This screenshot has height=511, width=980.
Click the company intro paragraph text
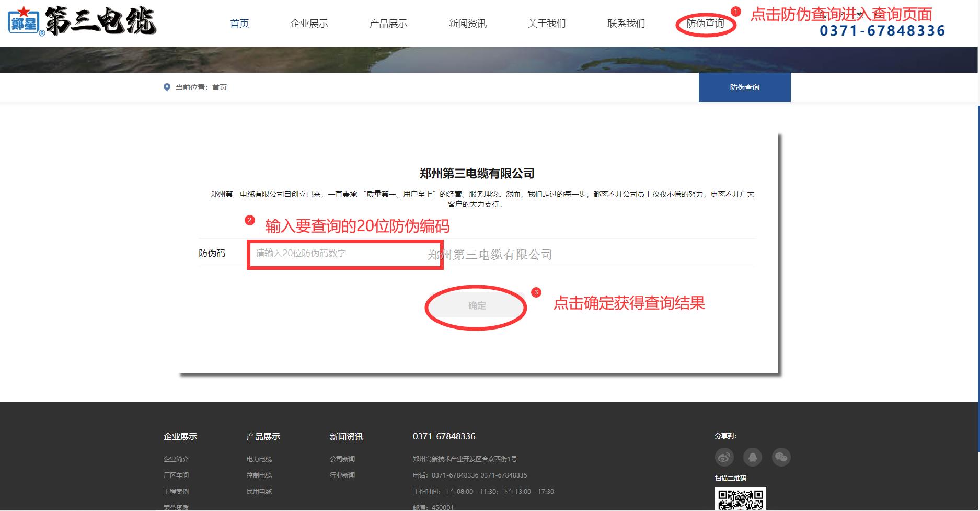tap(482, 199)
